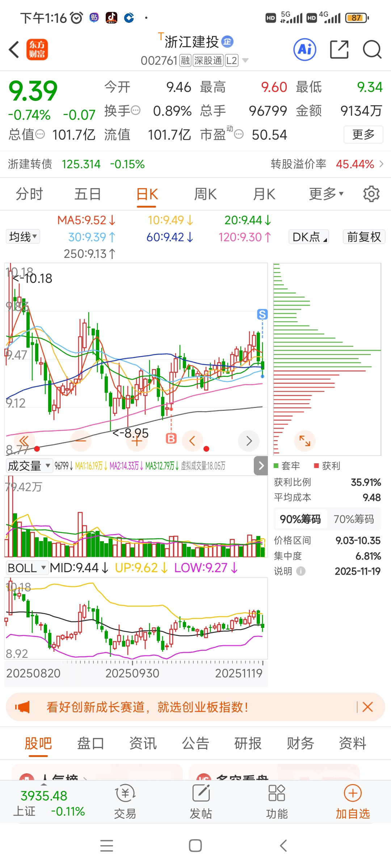
Task: Tap the minus zoom-out chart button
Action: point(81,441)
